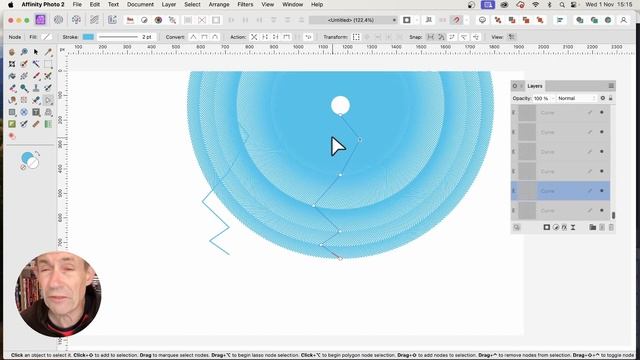Apply Auto Contrast from toolbar
640x360 pixels.
(144, 20)
